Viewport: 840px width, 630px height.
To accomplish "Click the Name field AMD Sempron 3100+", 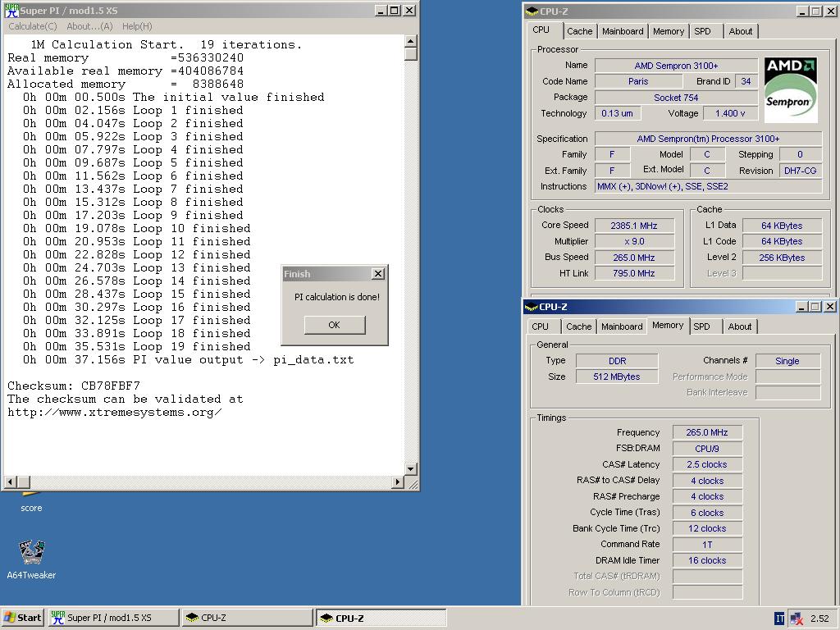I will pos(676,66).
